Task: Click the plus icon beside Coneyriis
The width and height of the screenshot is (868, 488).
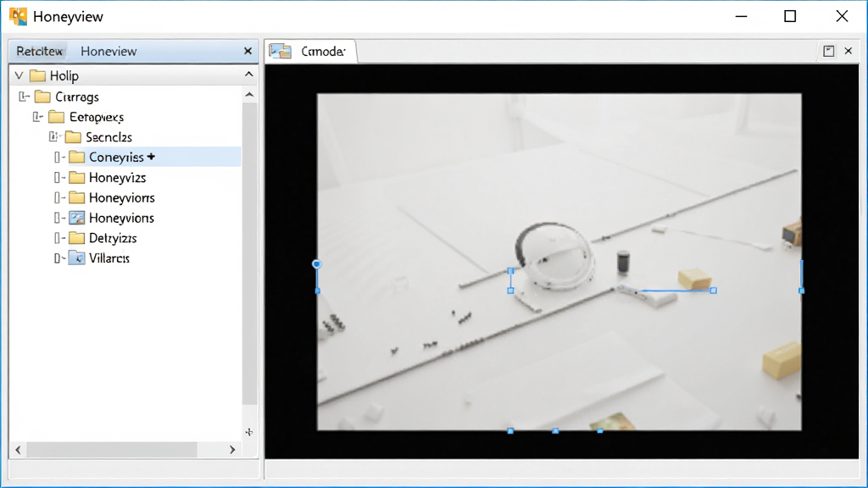Action: pyautogui.click(x=151, y=157)
